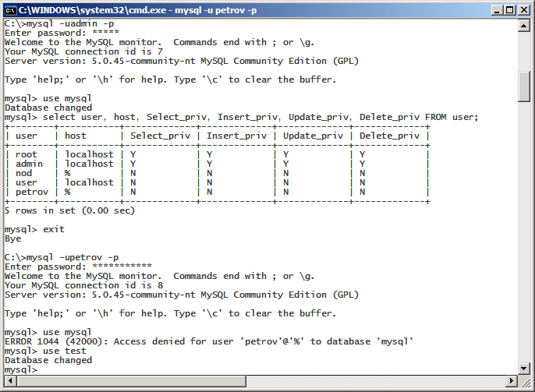Click the 'Delete_priv' column header
The height and width of the screenshot is (392, 535).
click(390, 136)
